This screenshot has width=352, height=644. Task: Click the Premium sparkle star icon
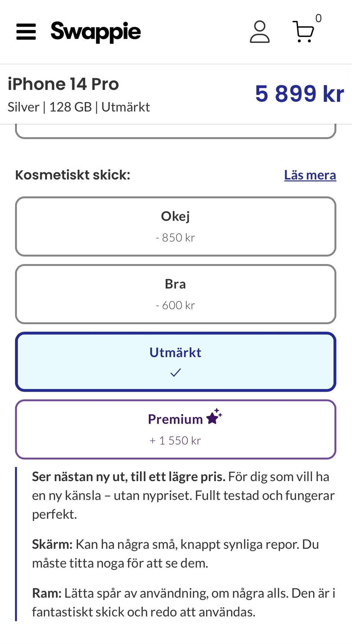click(x=214, y=417)
